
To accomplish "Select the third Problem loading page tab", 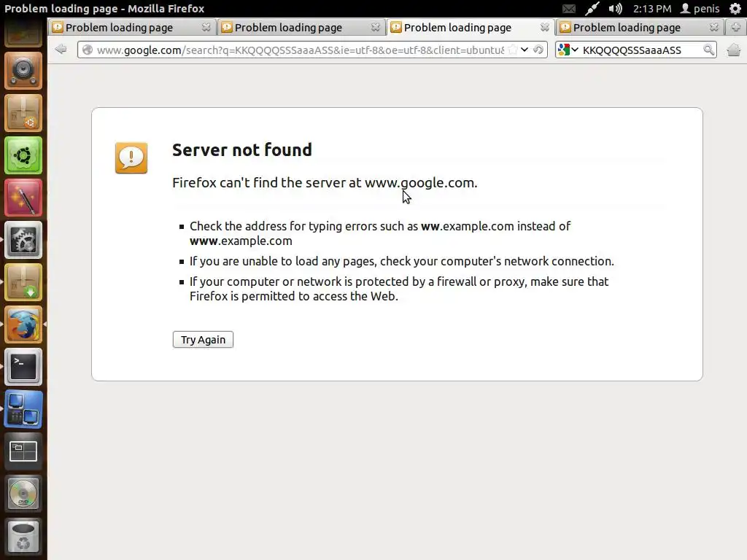I will [470, 27].
